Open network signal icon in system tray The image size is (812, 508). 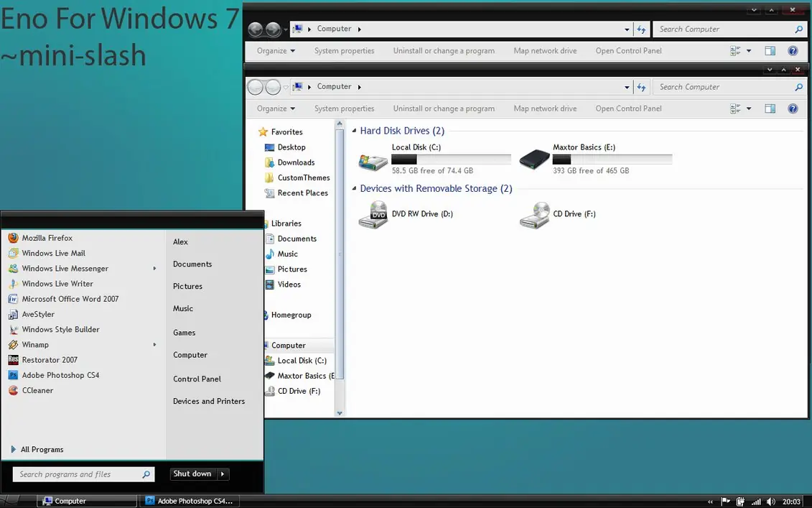[756, 502]
